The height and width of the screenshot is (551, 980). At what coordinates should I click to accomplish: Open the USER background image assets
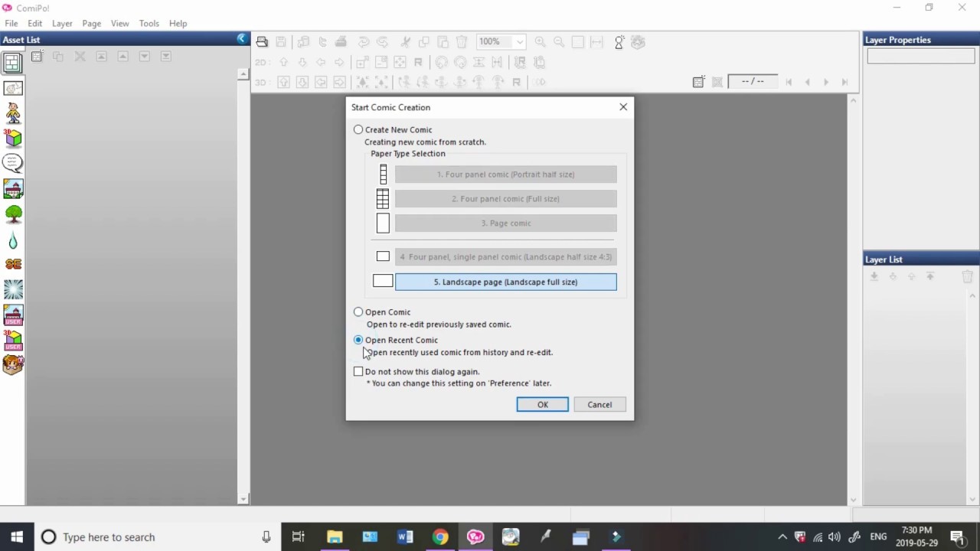point(13,315)
